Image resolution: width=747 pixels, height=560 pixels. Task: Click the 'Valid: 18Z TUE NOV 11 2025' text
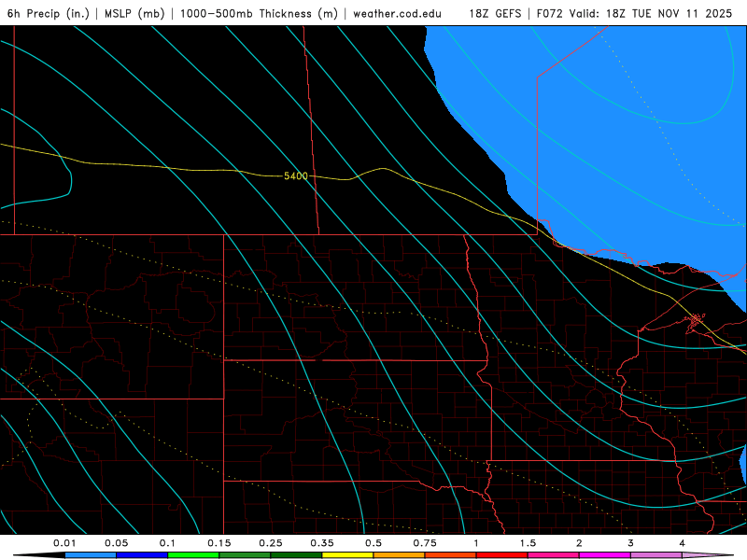[651, 13]
